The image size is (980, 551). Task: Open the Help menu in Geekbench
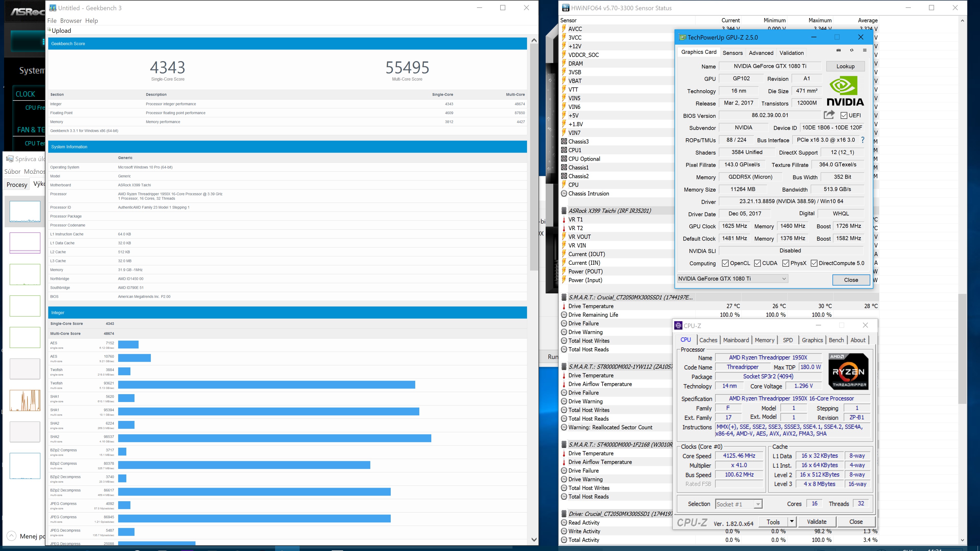pos(91,20)
